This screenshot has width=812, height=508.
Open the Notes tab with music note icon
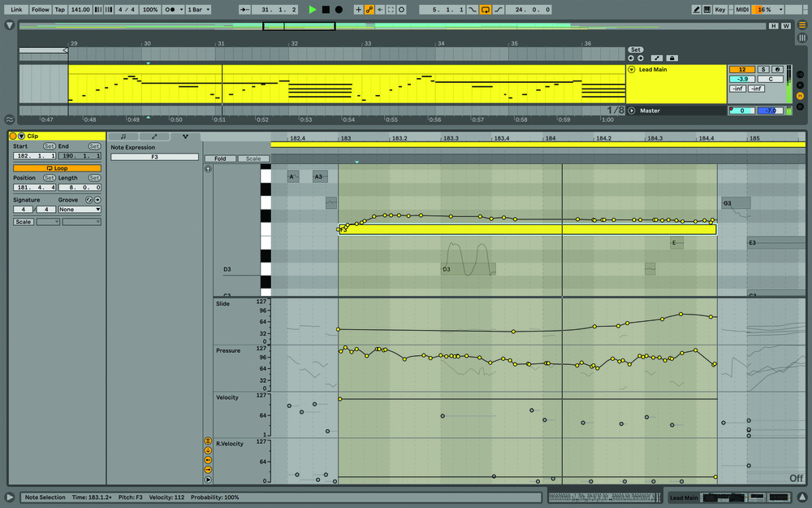[x=123, y=137]
